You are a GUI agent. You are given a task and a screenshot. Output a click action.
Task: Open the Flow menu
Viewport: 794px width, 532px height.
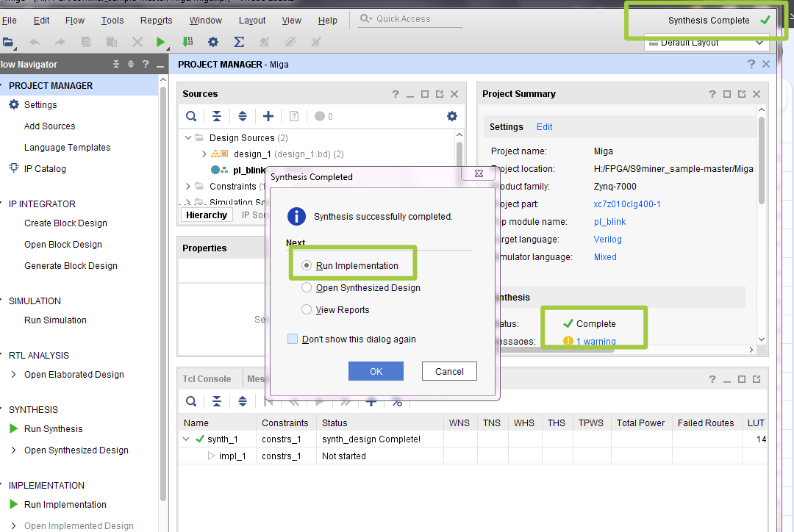(x=75, y=21)
